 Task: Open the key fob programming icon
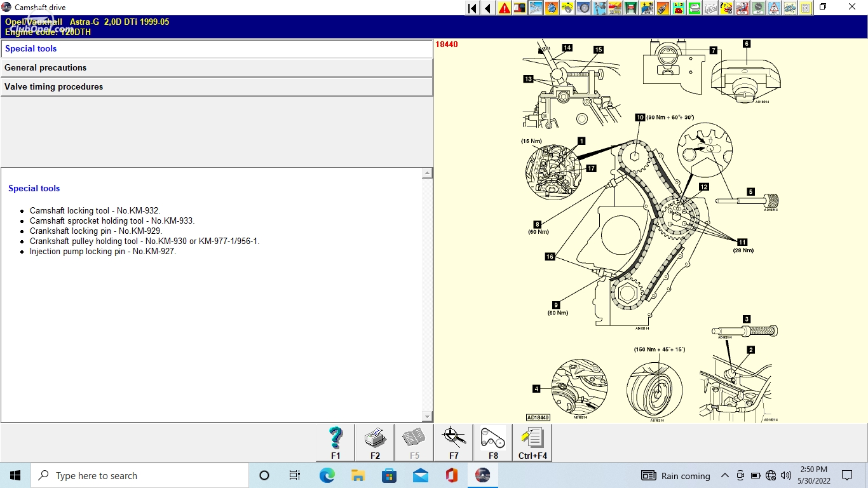point(663,8)
